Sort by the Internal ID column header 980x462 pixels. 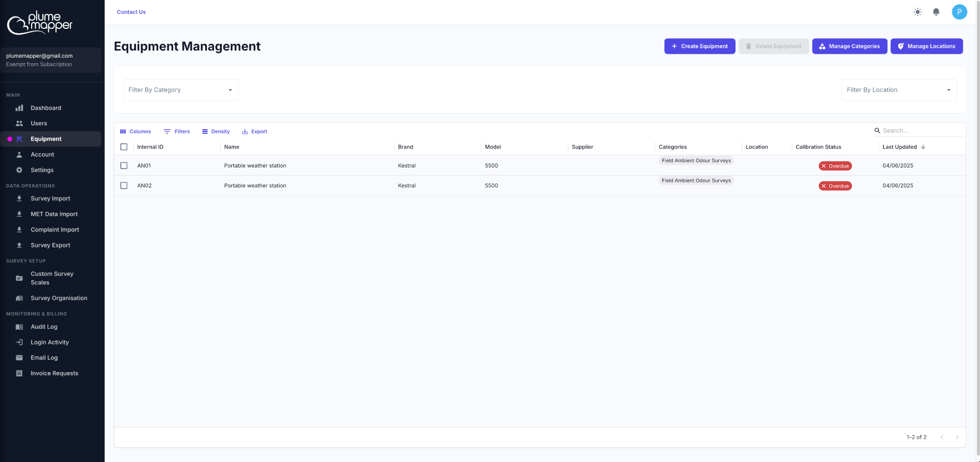[x=150, y=147]
